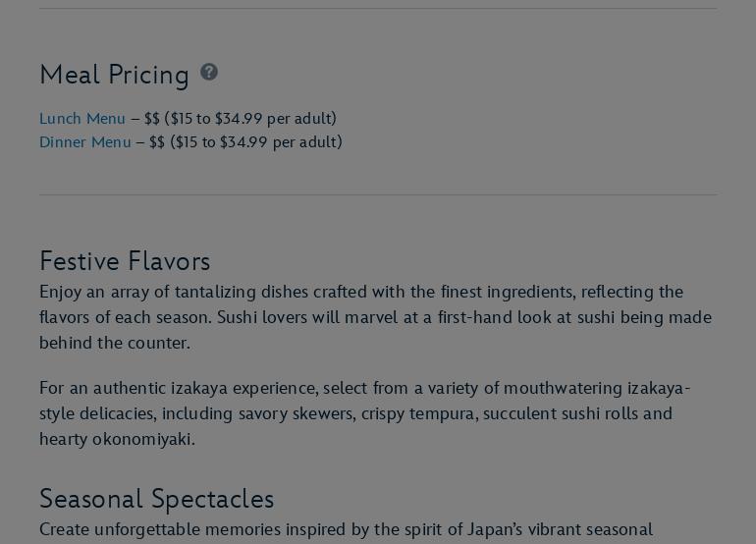Click the Seasonal Spectacles heading

click(x=156, y=499)
